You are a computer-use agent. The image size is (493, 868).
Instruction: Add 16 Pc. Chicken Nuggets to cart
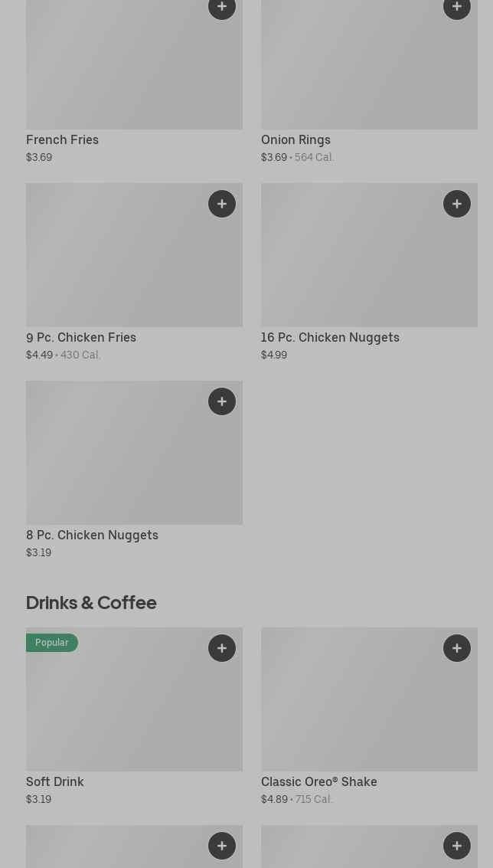pyautogui.click(x=457, y=204)
